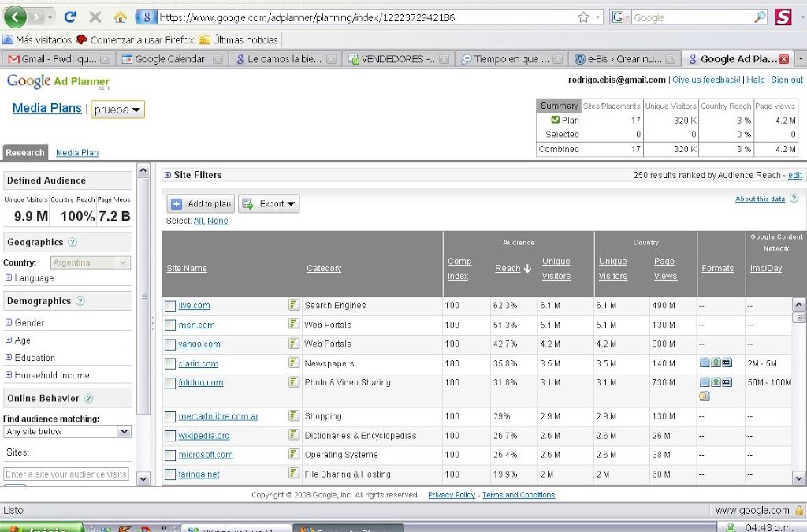This screenshot has height=532, width=807.
Task: Open the wikipedia.org site link
Action: pos(204,436)
